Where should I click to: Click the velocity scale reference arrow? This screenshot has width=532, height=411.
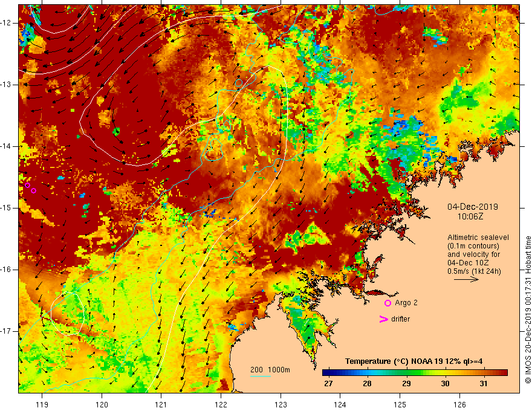(466, 279)
